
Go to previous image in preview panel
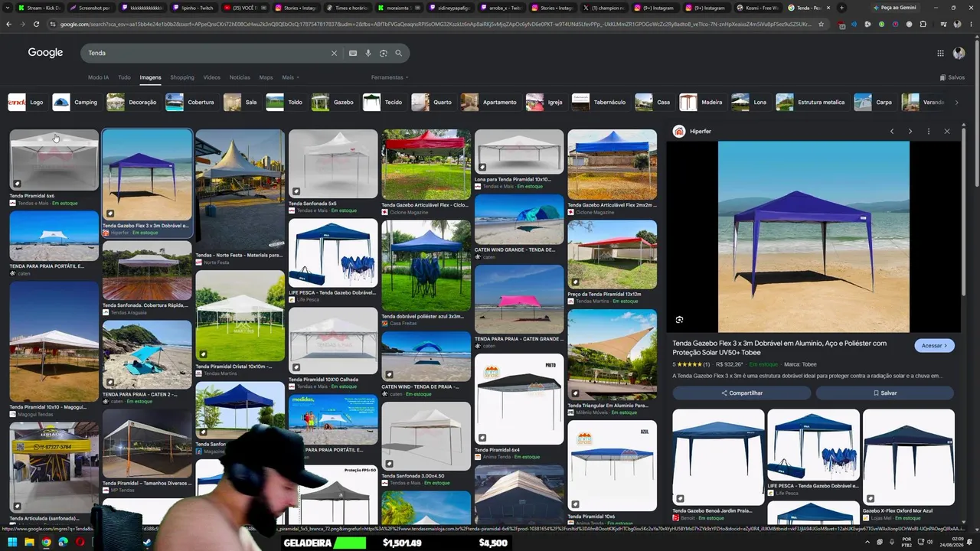coord(892,131)
